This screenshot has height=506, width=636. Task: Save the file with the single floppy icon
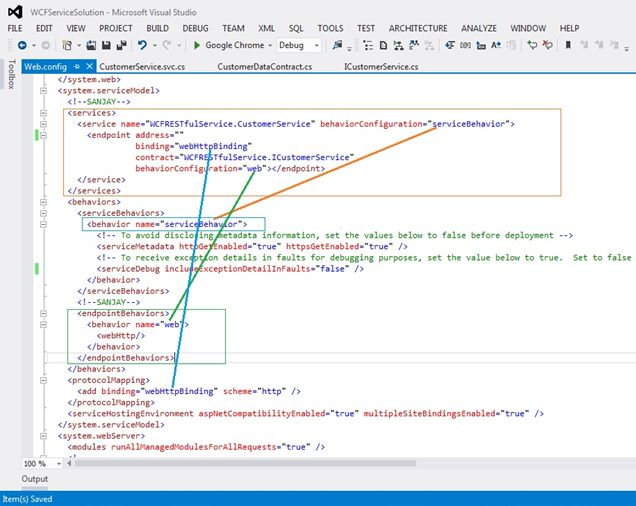(106, 45)
